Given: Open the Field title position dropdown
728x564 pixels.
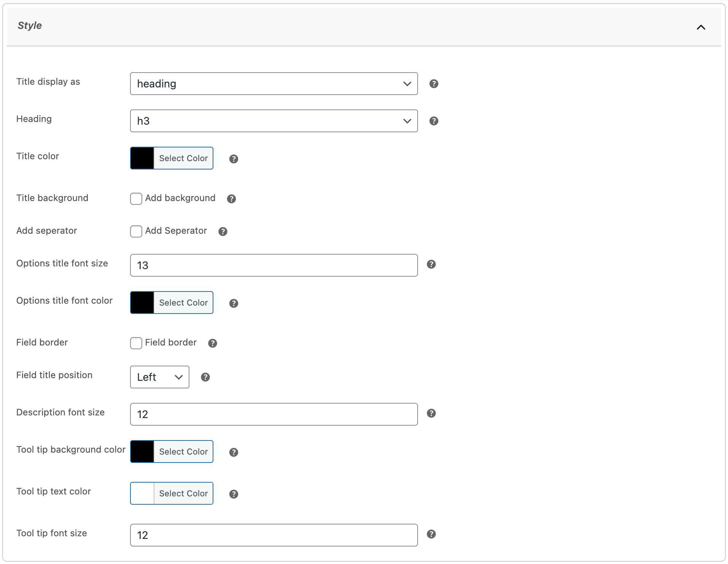Looking at the screenshot, I should (159, 377).
